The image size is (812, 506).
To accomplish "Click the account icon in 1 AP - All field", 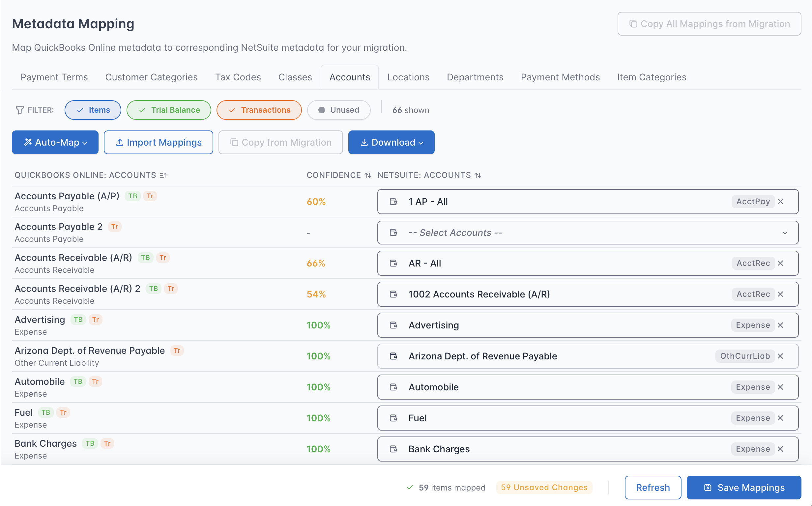I will 393,202.
